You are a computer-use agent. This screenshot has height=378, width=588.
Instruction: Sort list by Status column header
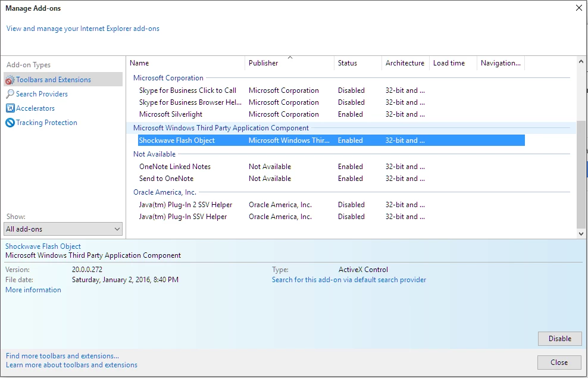click(358, 63)
